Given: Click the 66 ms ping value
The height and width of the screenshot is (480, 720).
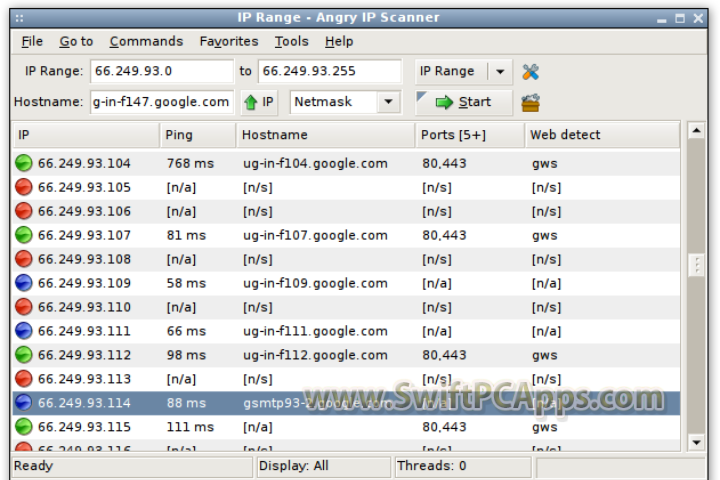Looking at the screenshot, I should pyautogui.click(x=186, y=331).
